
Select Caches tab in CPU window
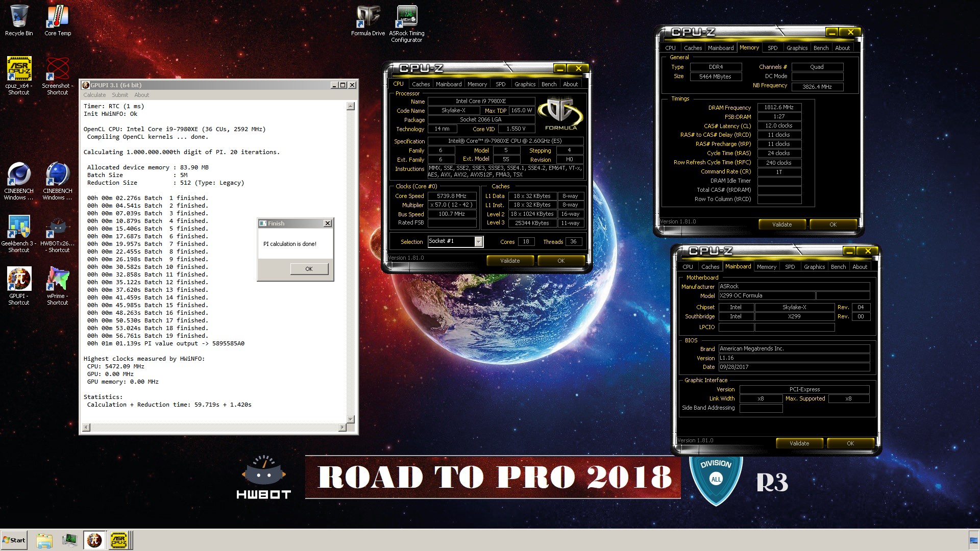421,84
